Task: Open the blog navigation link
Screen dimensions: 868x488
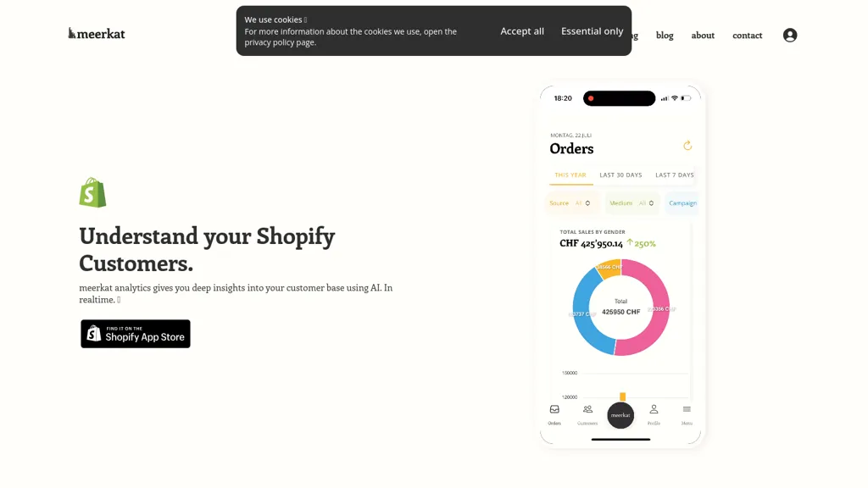Action: tap(665, 35)
